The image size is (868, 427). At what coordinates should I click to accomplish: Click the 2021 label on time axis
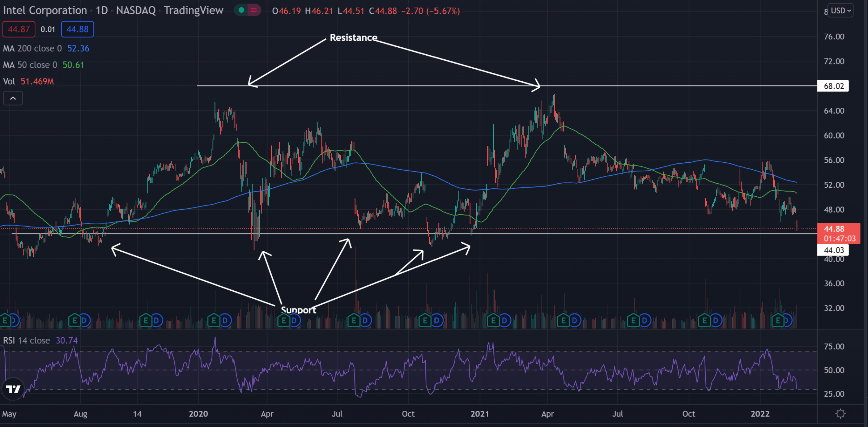[x=480, y=414]
